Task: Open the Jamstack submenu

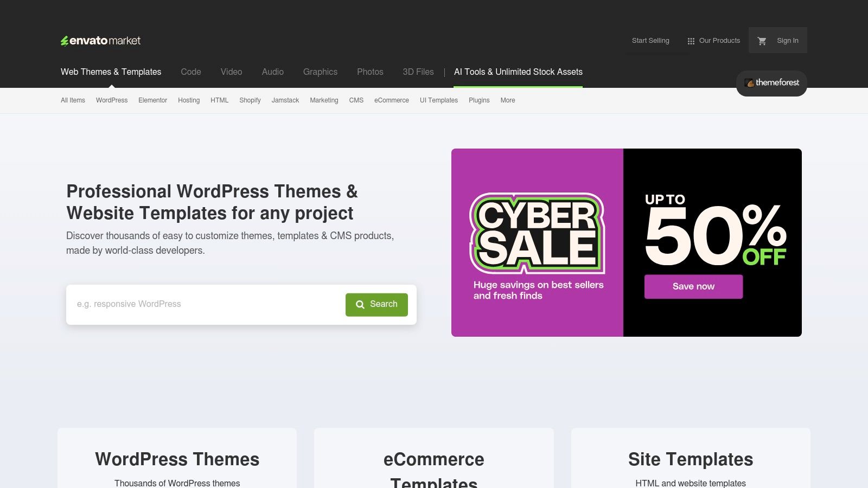Action: (285, 100)
